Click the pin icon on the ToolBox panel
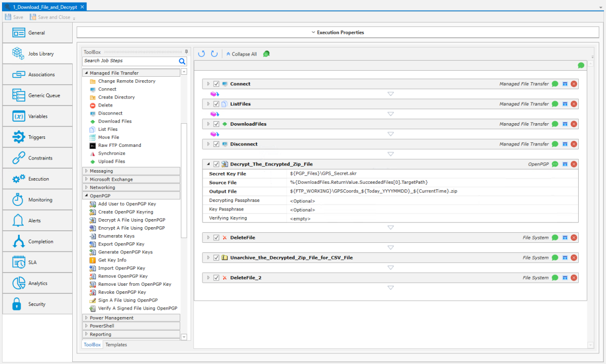 click(x=186, y=52)
